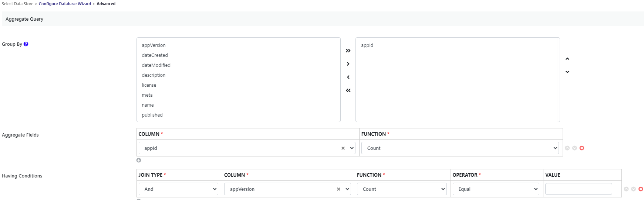Click the move-selected-right single chevron
Screen dimensions: 644x200
pos(348,64)
